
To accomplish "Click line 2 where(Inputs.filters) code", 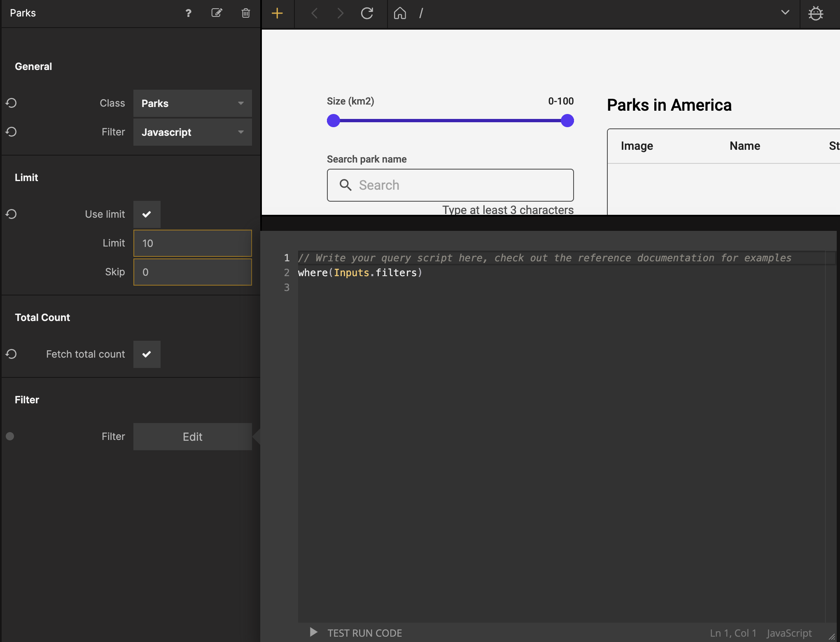I will pyautogui.click(x=360, y=272).
